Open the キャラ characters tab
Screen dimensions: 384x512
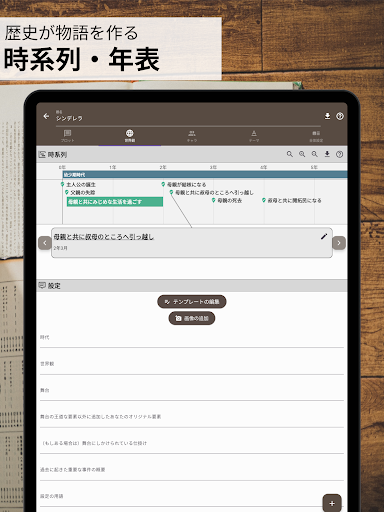(192, 136)
